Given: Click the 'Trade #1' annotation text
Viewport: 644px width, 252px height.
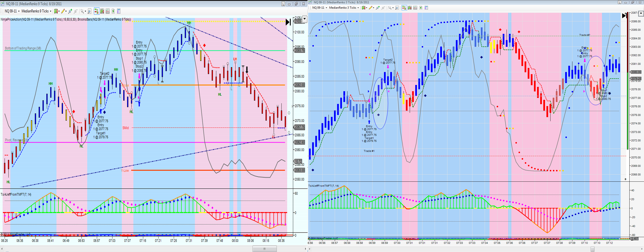Looking at the screenshot, I should click(369, 151).
